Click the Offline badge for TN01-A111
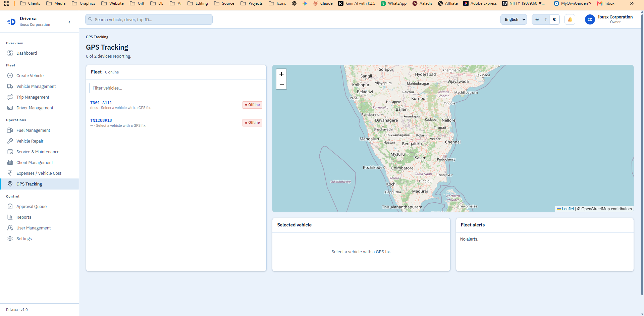Image resolution: width=644 pixels, height=316 pixels. [x=252, y=105]
